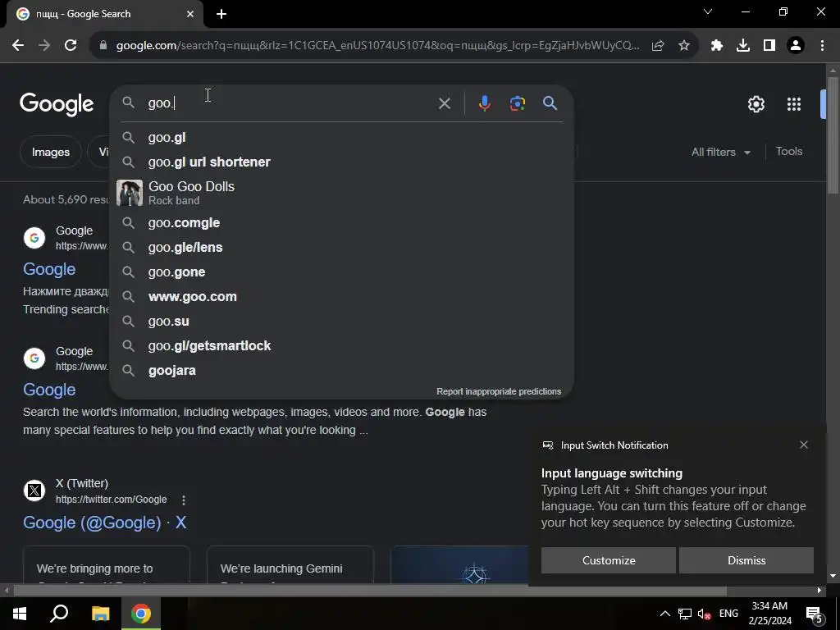
Task: Share this page from address bar
Action: click(x=658, y=46)
